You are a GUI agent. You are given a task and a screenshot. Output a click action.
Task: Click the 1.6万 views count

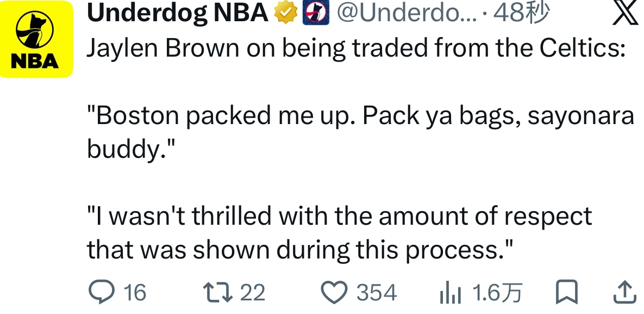[497, 293]
